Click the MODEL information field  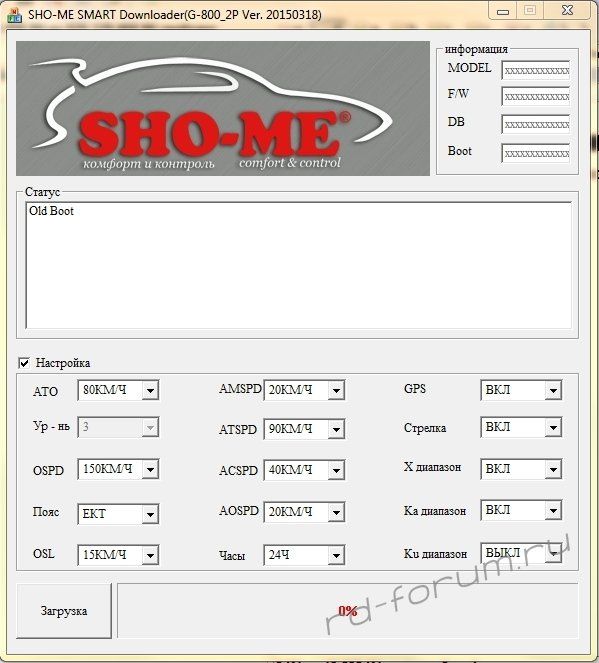(x=536, y=70)
